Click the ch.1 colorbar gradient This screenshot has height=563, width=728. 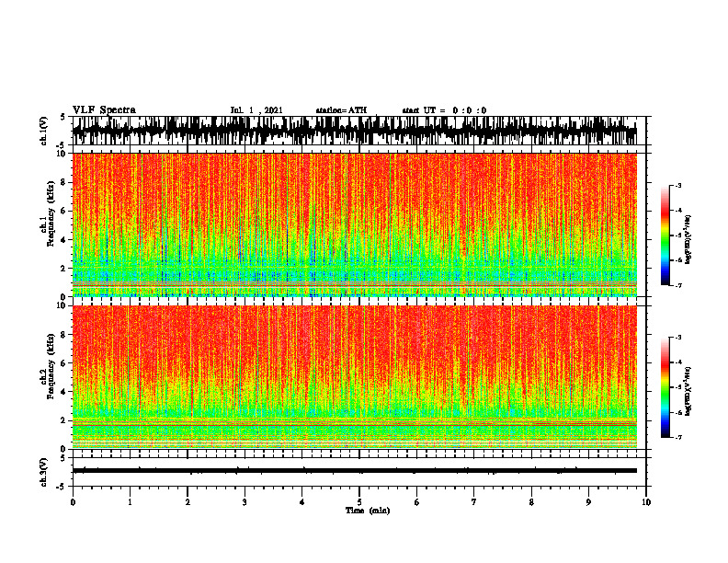(x=665, y=236)
